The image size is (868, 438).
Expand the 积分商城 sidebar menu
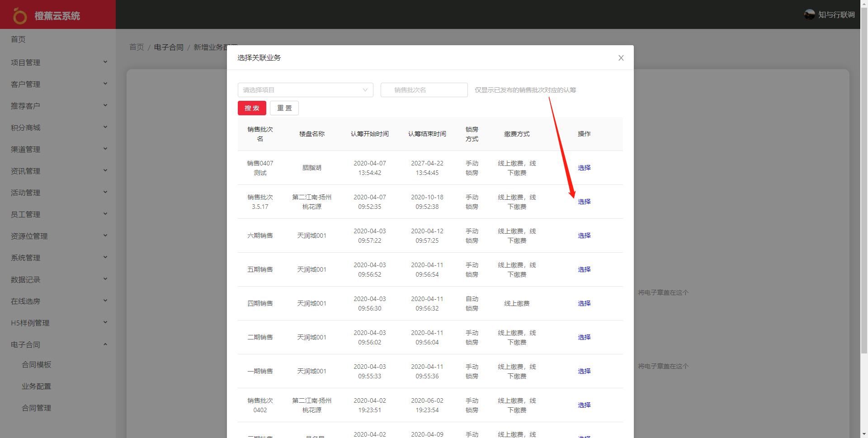pyautogui.click(x=58, y=127)
